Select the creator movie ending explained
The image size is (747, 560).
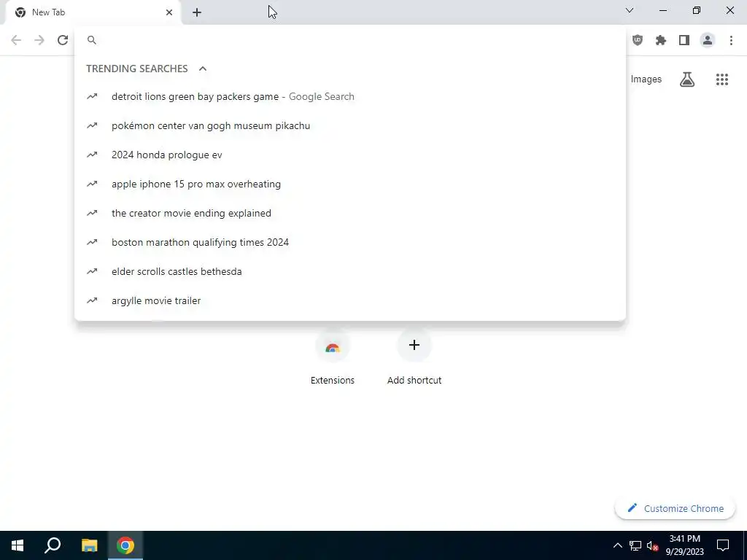coord(350,213)
